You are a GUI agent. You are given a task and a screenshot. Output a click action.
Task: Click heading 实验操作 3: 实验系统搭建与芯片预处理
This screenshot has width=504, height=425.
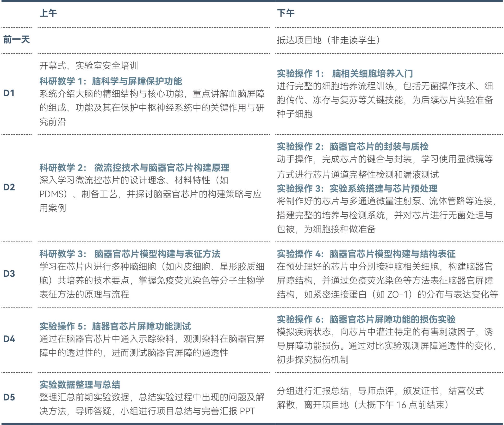pyautogui.click(x=357, y=188)
